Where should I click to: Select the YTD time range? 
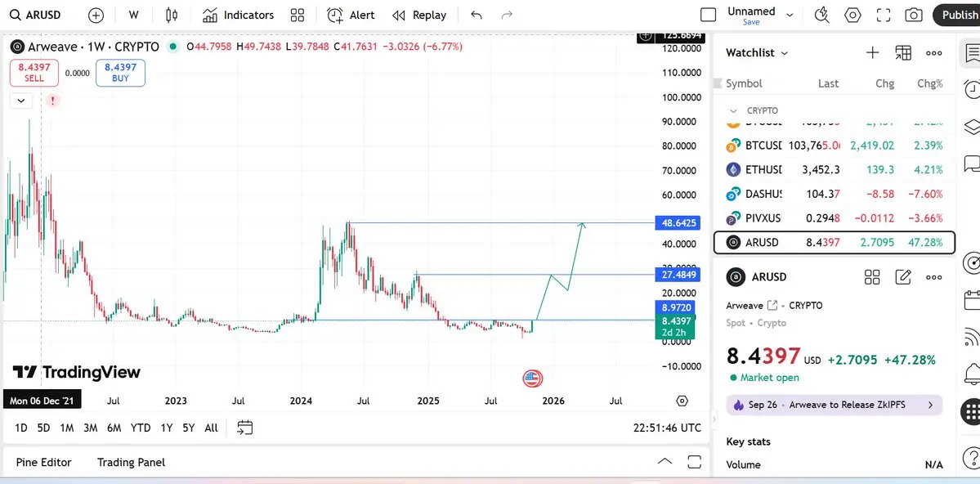(x=141, y=428)
